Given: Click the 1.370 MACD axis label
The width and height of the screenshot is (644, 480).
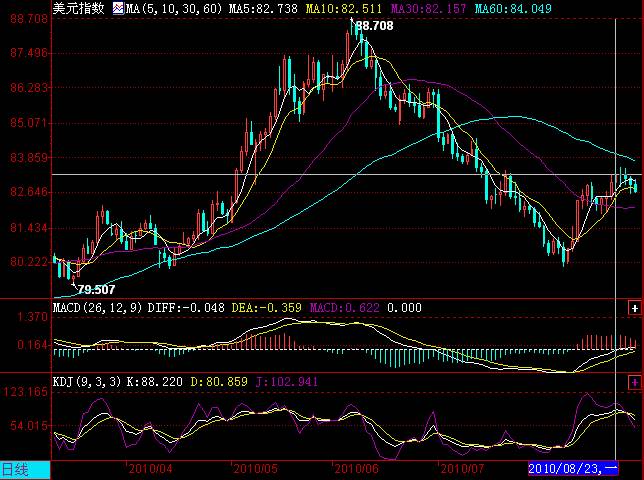Looking at the screenshot, I should pyautogui.click(x=33, y=317).
